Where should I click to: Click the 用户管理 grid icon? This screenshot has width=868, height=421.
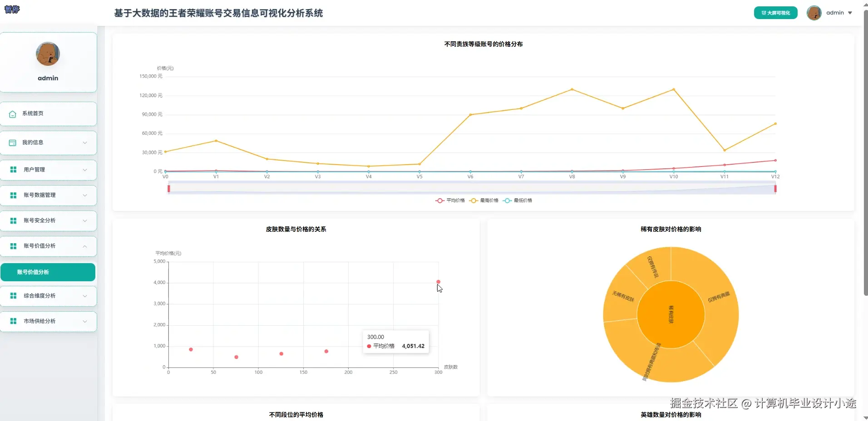click(13, 170)
